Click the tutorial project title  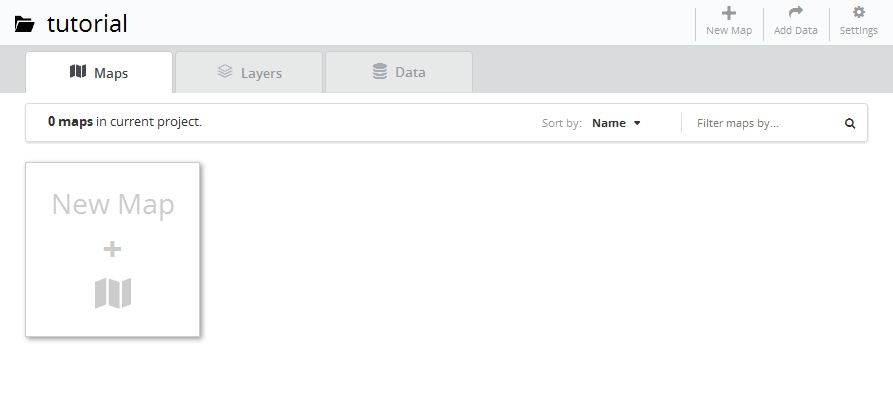(x=87, y=24)
